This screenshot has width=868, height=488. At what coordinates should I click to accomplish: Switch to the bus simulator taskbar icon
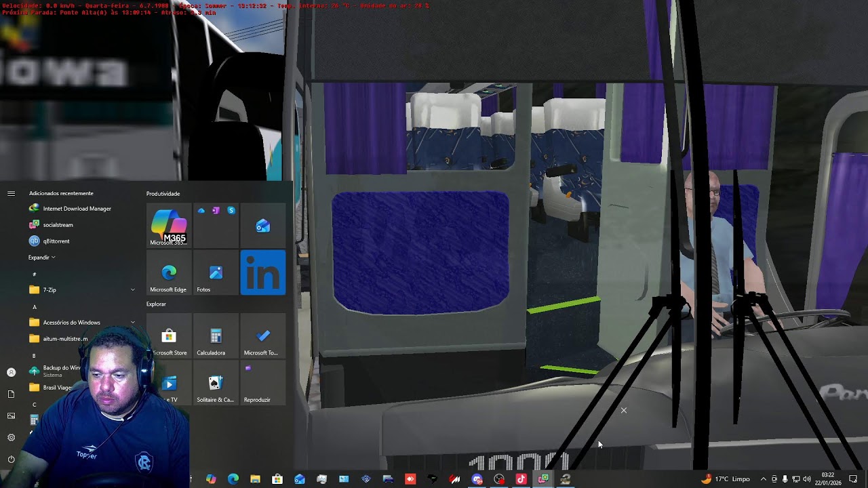click(565, 479)
